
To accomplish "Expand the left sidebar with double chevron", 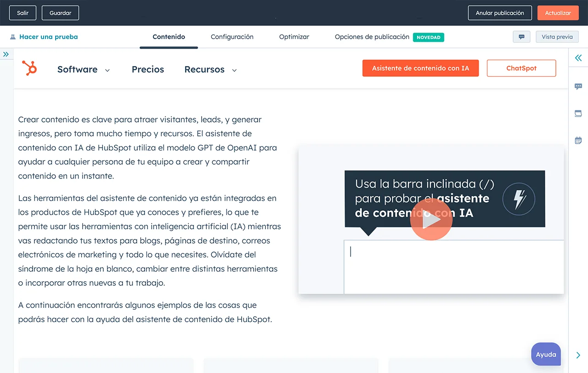I will 6,54.
